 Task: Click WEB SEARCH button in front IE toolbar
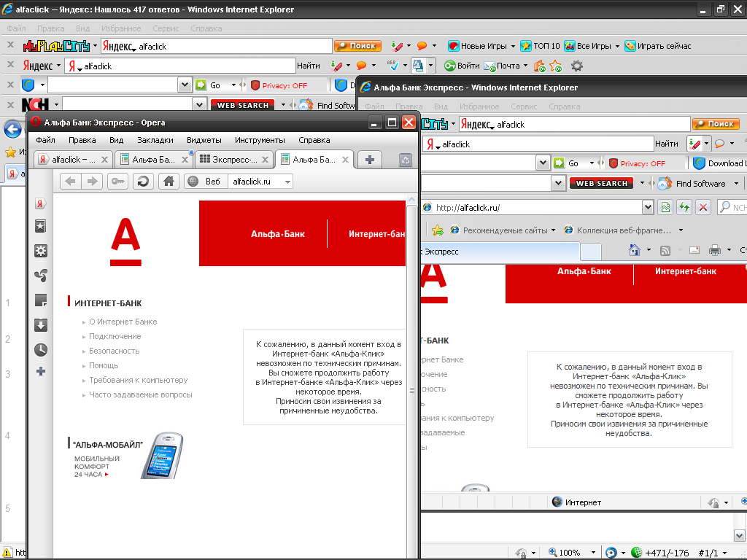tap(601, 183)
